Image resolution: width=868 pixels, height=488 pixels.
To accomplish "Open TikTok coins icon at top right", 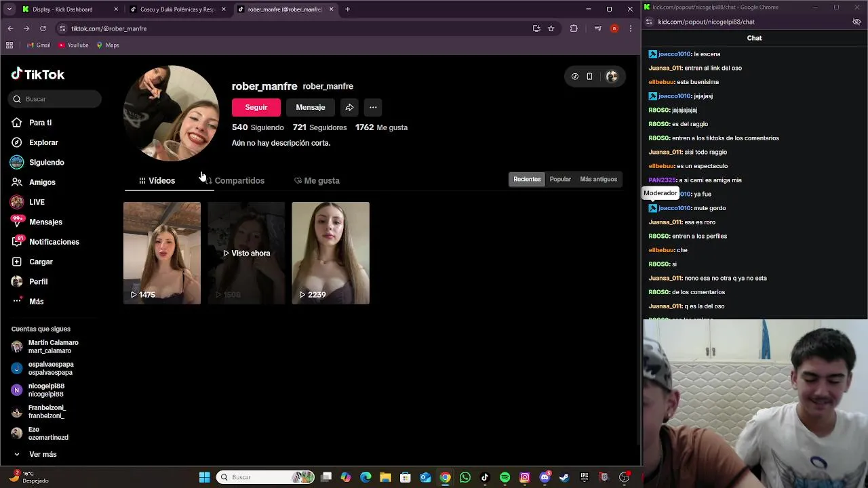I will coord(575,77).
